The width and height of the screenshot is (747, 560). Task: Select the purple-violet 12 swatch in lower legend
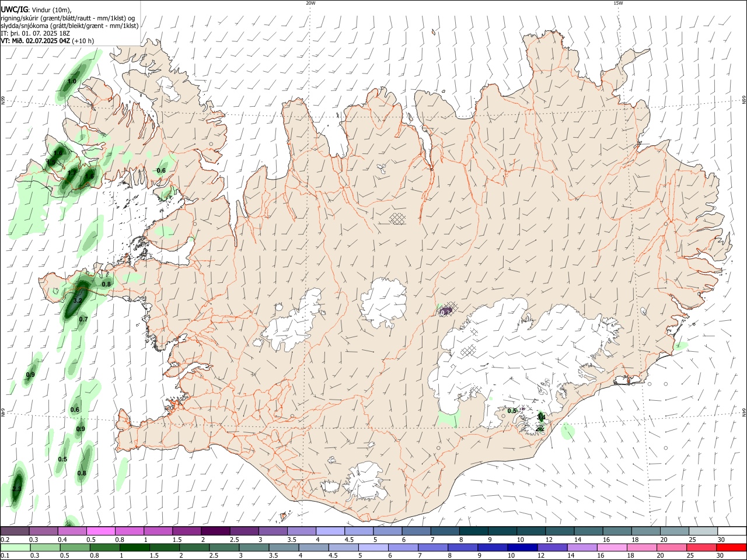[x=552, y=548]
